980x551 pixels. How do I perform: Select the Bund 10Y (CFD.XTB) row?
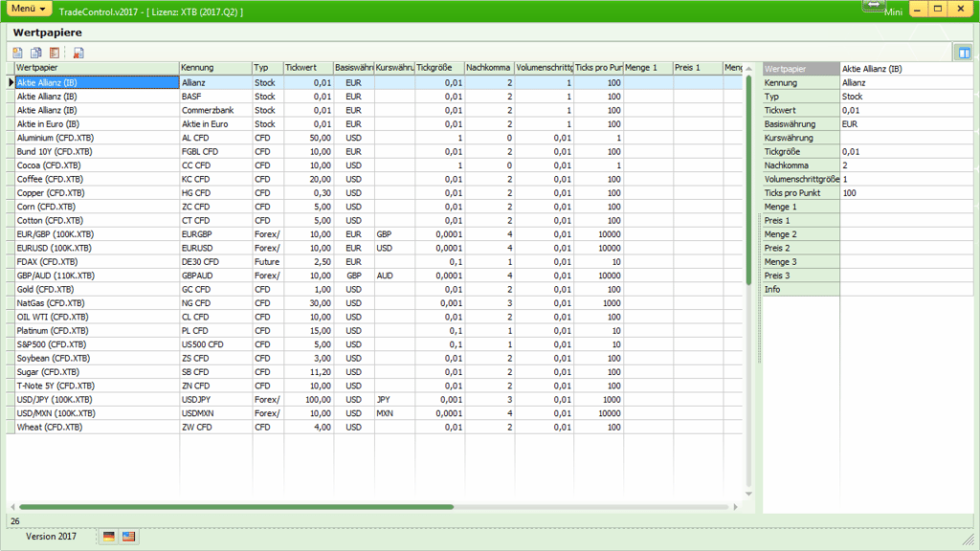pyautogui.click(x=374, y=151)
